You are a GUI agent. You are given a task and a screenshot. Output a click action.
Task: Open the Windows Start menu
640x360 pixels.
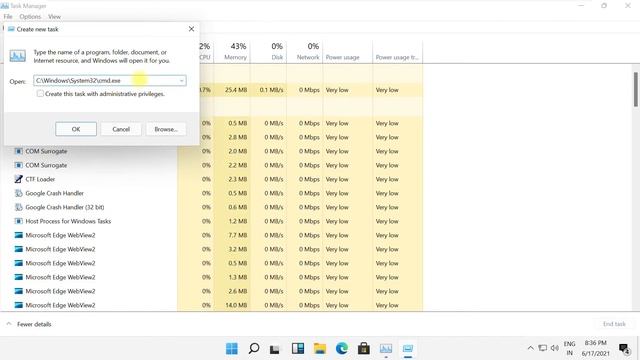pyautogui.click(x=231, y=349)
